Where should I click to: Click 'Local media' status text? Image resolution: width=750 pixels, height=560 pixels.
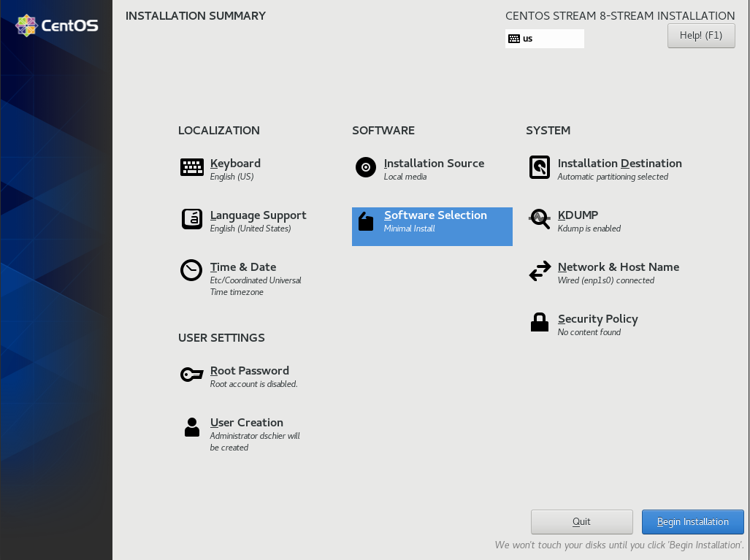point(405,177)
